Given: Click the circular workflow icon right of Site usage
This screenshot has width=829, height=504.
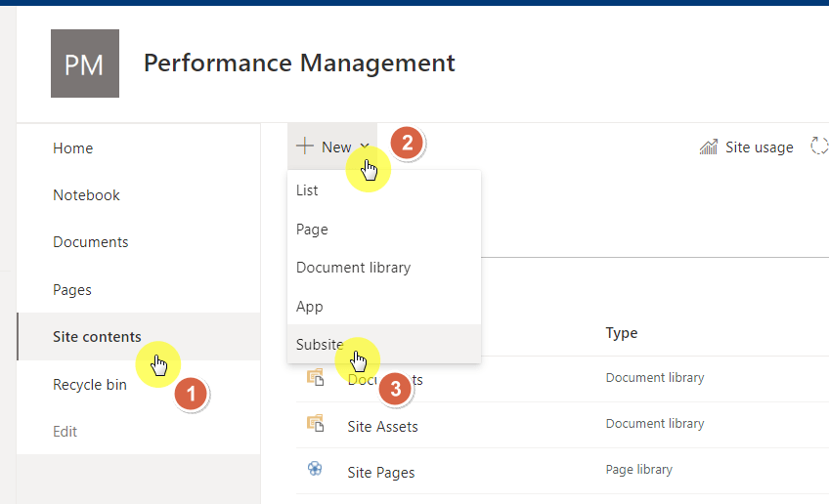Looking at the screenshot, I should point(819,146).
